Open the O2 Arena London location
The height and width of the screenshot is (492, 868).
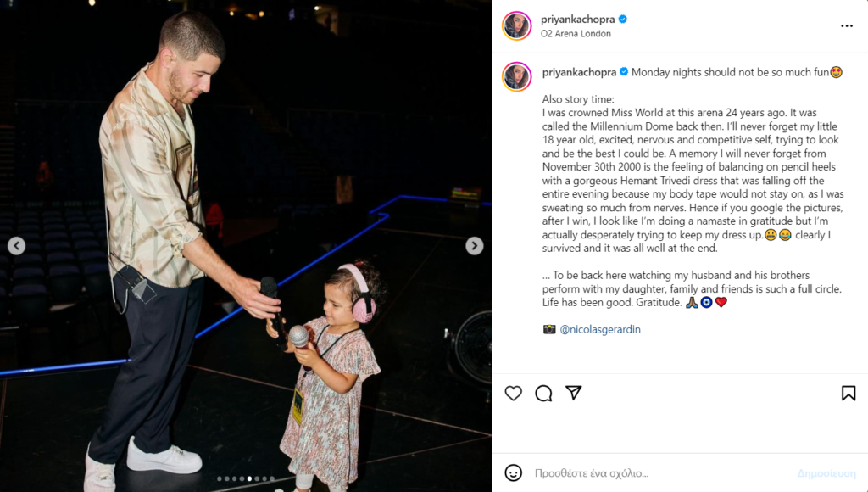pos(576,34)
